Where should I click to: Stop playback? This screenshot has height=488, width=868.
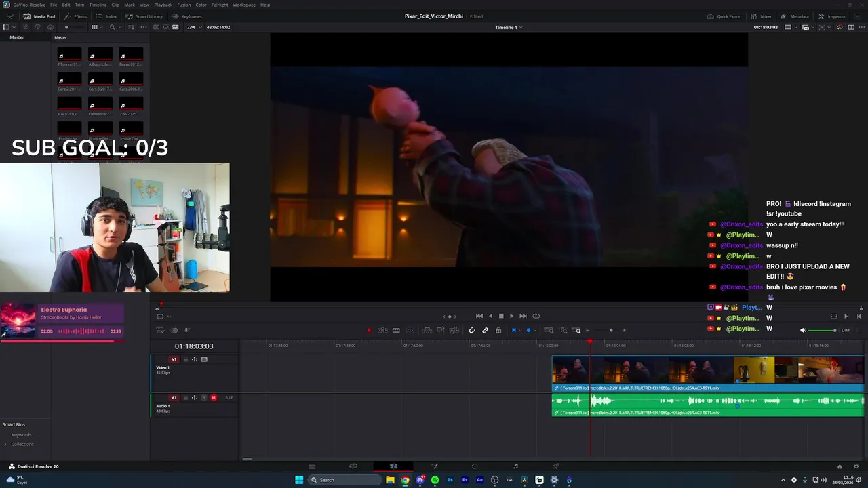(501, 316)
